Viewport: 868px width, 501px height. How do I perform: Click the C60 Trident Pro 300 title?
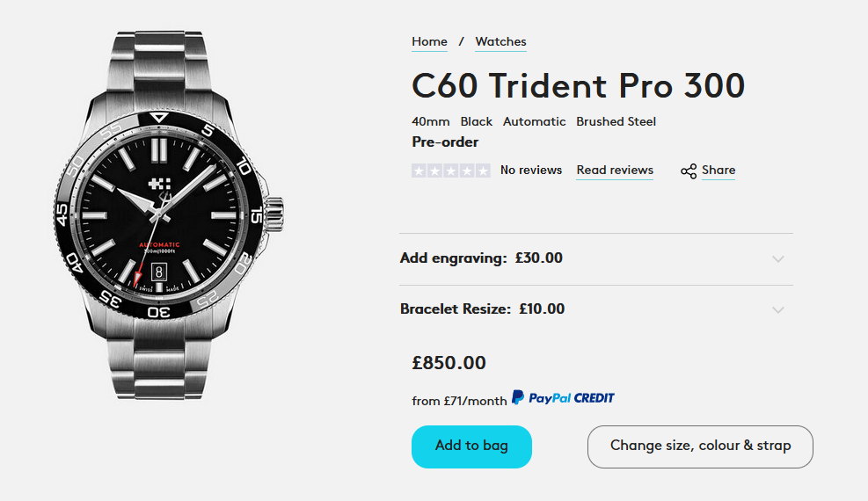coord(578,86)
